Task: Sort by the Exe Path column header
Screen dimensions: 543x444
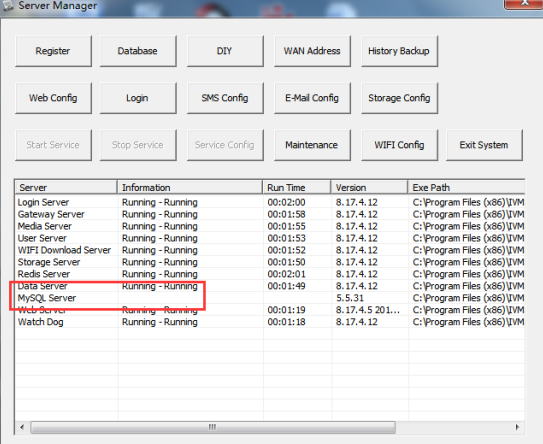Action: [x=466, y=187]
